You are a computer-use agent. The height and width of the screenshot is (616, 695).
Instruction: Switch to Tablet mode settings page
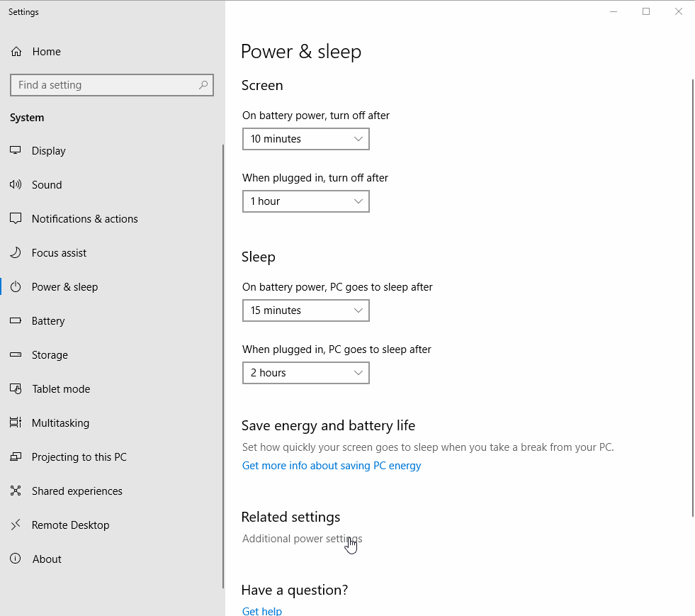pos(61,389)
